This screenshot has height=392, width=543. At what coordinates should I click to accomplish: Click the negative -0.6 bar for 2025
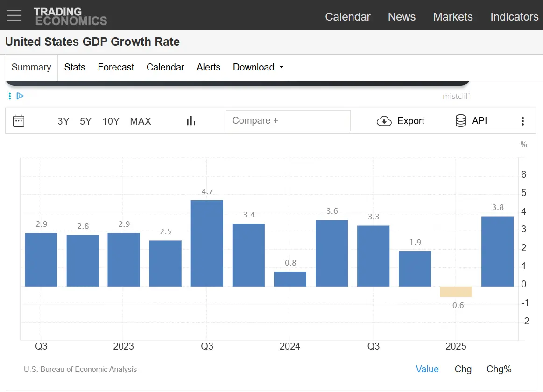tap(456, 292)
